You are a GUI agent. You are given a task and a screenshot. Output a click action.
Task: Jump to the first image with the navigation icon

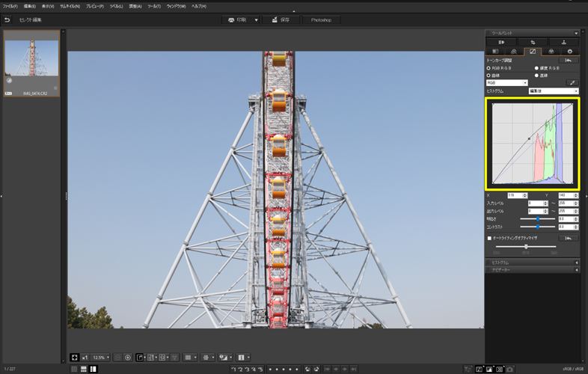point(328,369)
